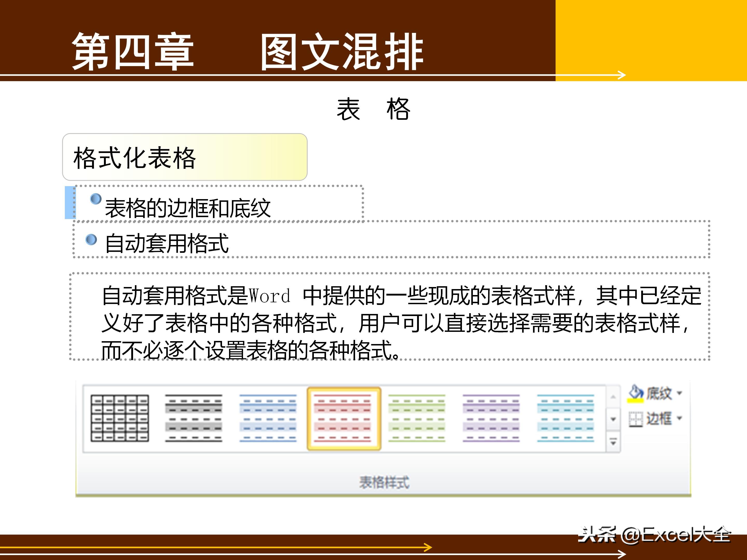Viewport: 747px width, 560px height.
Task: Click the 边框 borders grid icon
Action: click(x=636, y=419)
